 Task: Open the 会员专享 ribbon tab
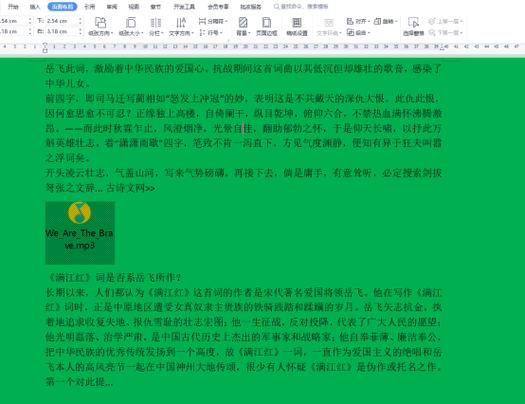(218, 6)
